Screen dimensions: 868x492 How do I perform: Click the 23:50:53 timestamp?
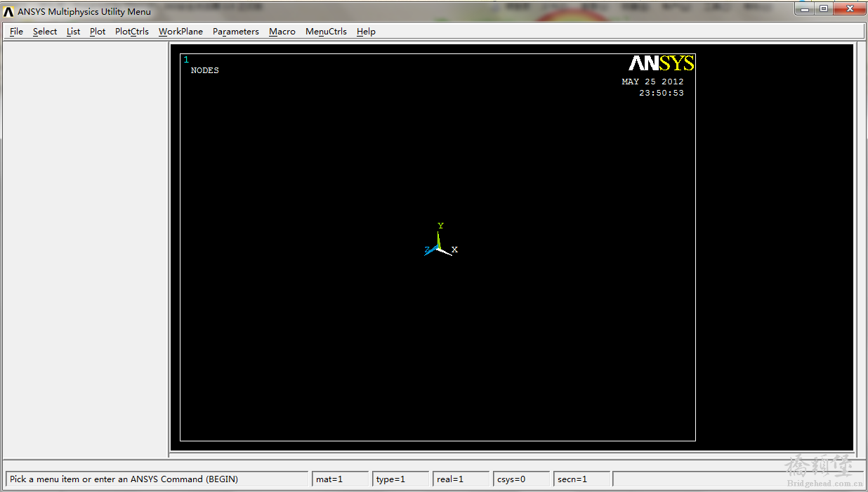click(662, 93)
